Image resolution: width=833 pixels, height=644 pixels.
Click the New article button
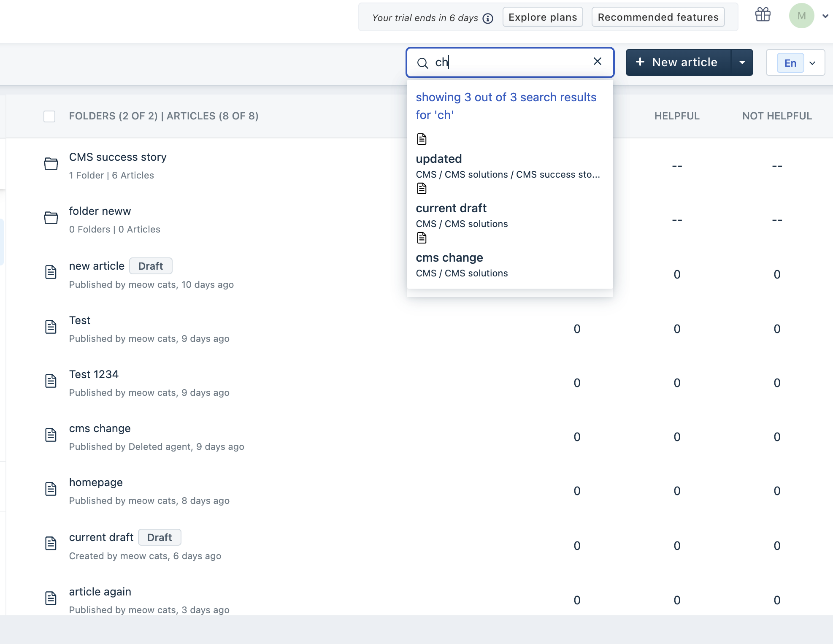click(x=678, y=62)
